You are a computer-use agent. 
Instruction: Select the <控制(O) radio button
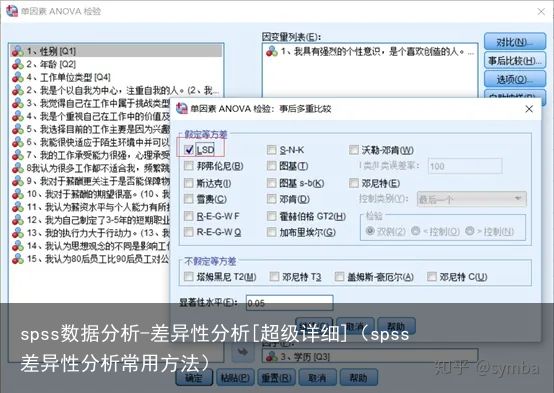416,231
